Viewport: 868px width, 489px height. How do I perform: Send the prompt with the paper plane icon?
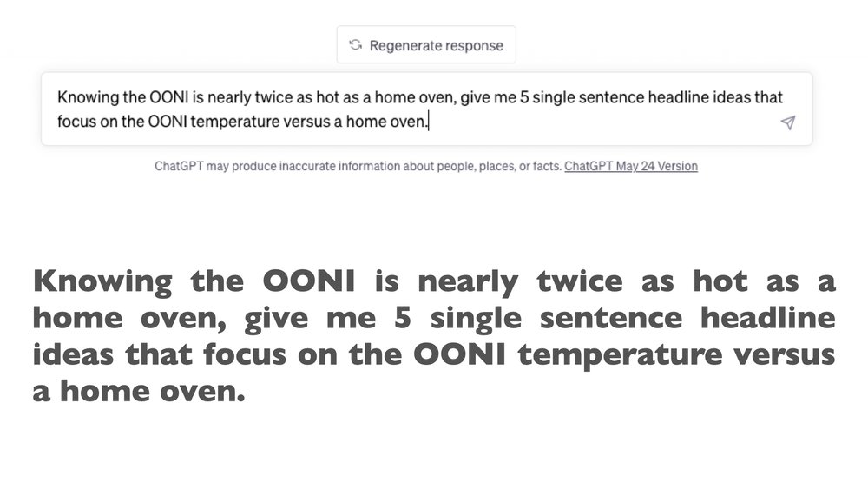[788, 122]
